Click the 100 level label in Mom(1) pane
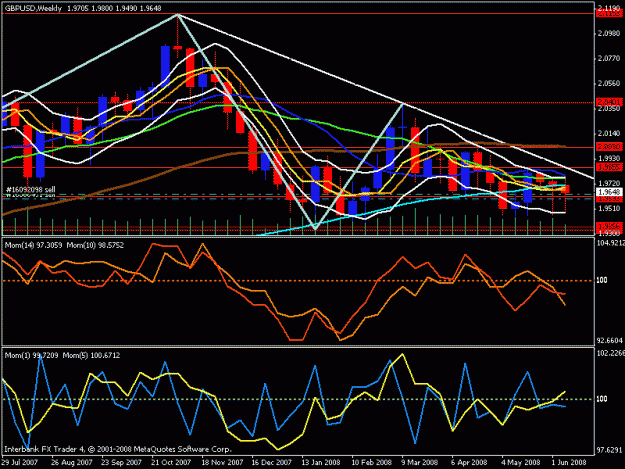The width and height of the screenshot is (625, 469). 602,399
